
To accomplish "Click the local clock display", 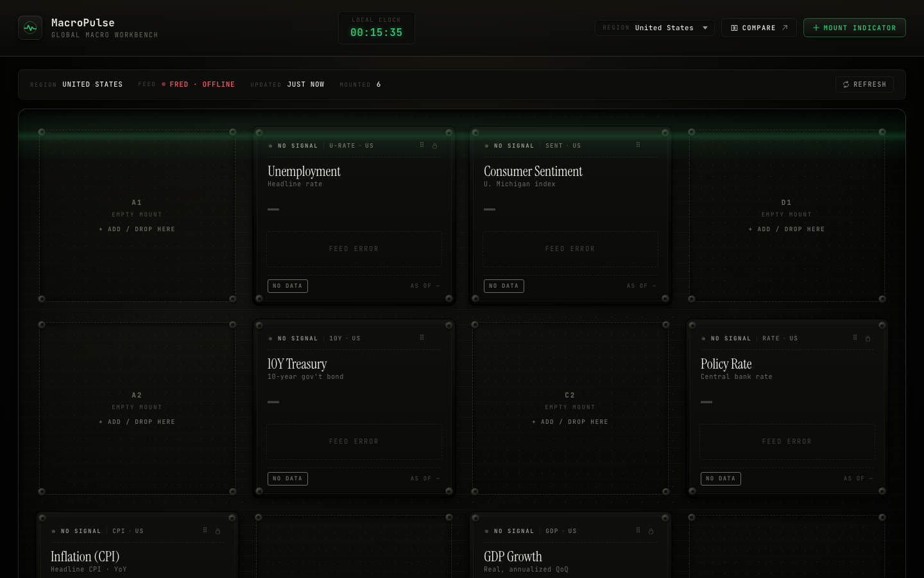I will coord(376,28).
